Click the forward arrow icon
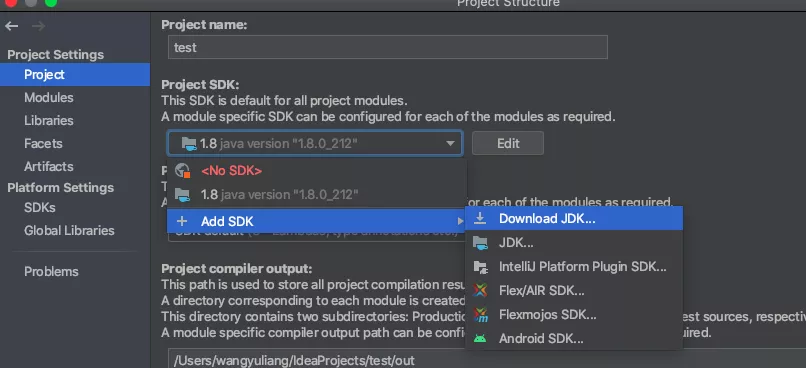 click(39, 26)
